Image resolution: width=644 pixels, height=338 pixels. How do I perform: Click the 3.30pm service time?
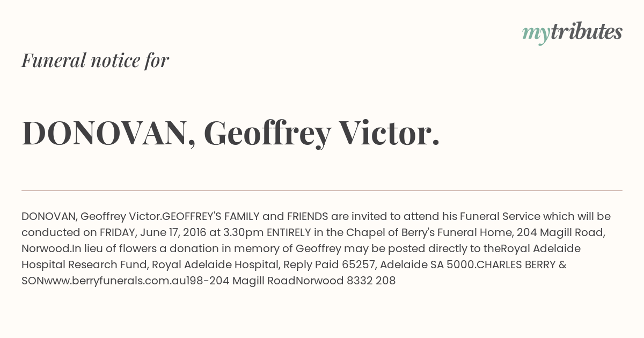coord(244,233)
